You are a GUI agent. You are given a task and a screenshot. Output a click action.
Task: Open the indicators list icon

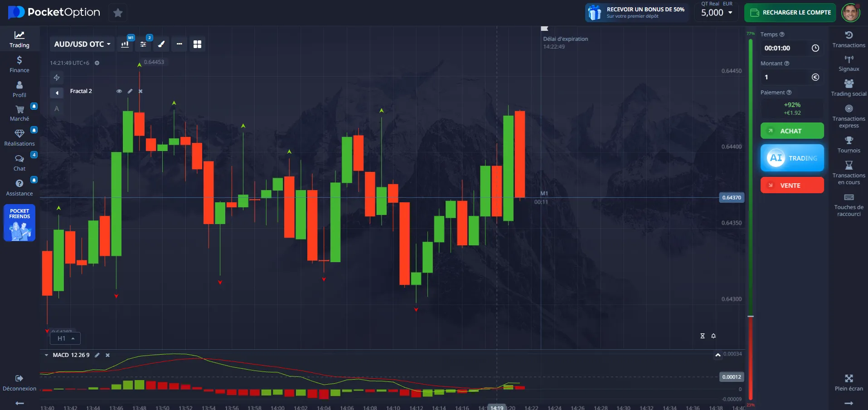[x=143, y=44]
